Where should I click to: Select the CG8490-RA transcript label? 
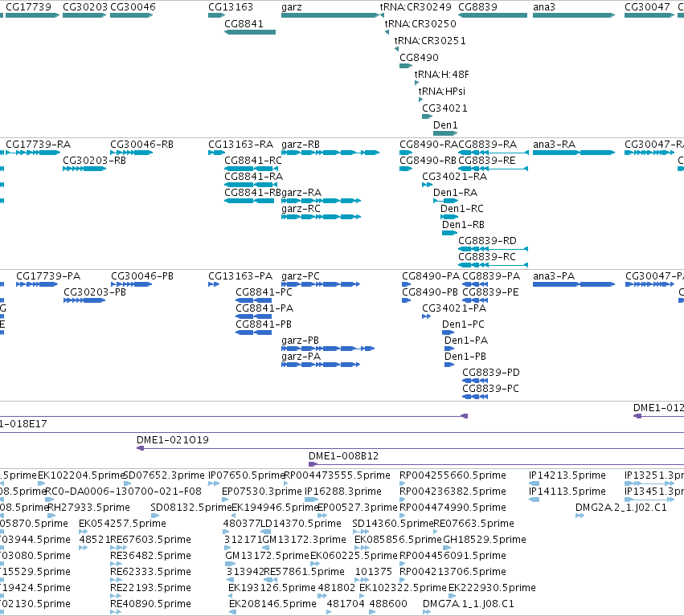pyautogui.click(x=429, y=145)
